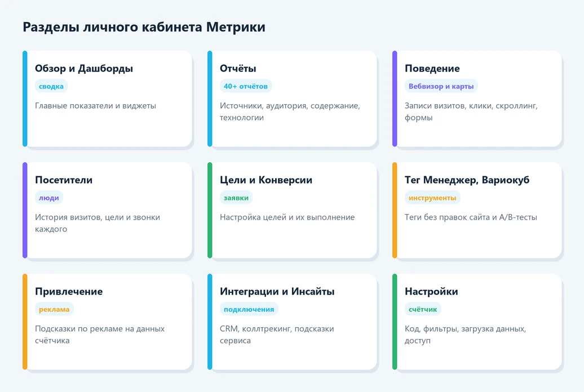Image resolution: width=584 pixels, height=392 pixels.
Task: Select text "Настройка целей и их выполнение"
Action: [287, 217]
